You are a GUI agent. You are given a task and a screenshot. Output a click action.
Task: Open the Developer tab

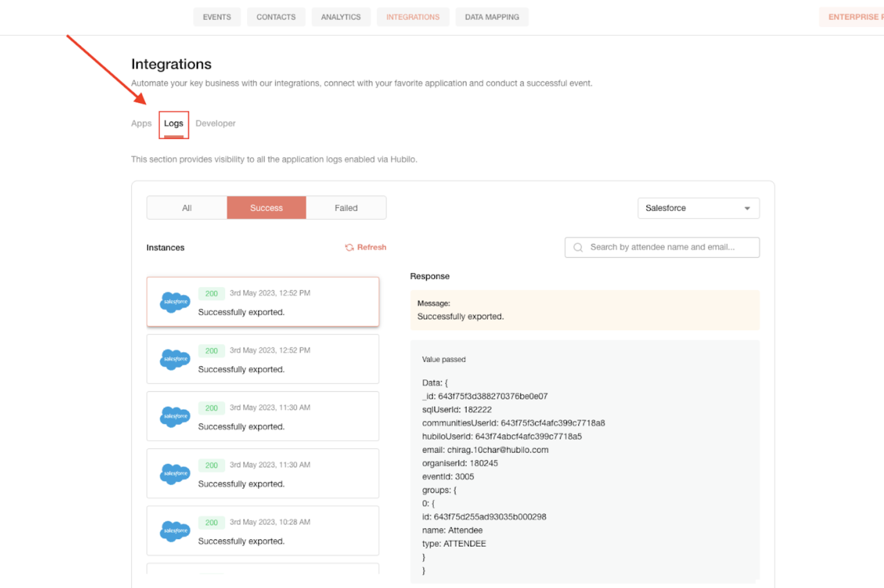click(x=215, y=123)
